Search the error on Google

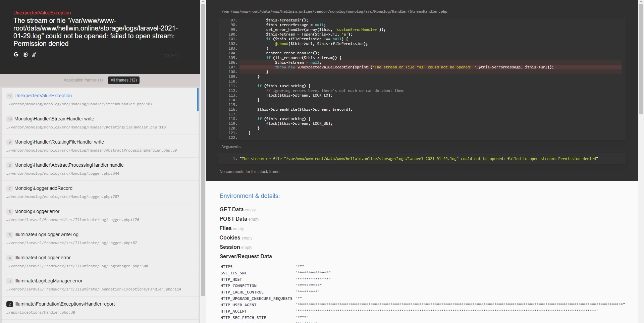[16, 54]
